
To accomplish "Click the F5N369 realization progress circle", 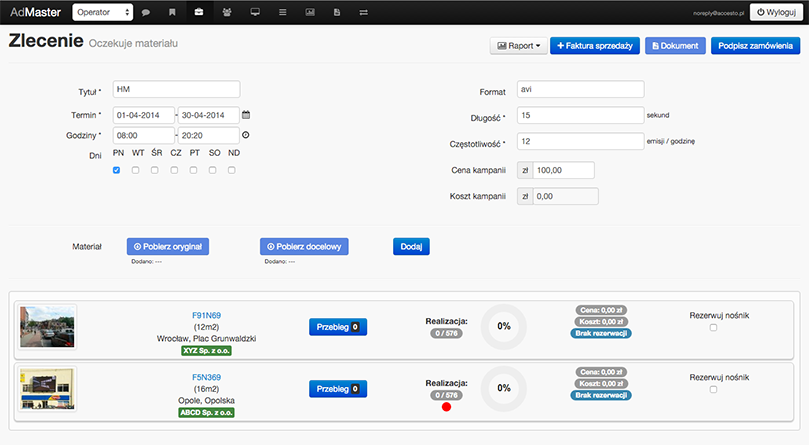I will tap(504, 388).
